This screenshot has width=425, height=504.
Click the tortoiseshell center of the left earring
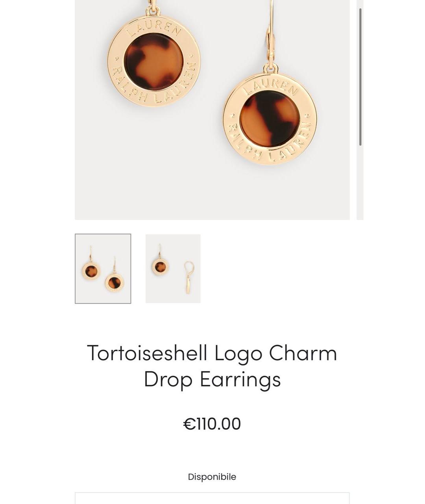pyautogui.click(x=153, y=61)
